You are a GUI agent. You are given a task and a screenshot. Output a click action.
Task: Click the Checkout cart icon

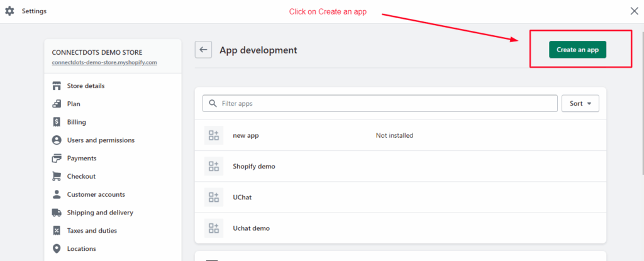57,177
